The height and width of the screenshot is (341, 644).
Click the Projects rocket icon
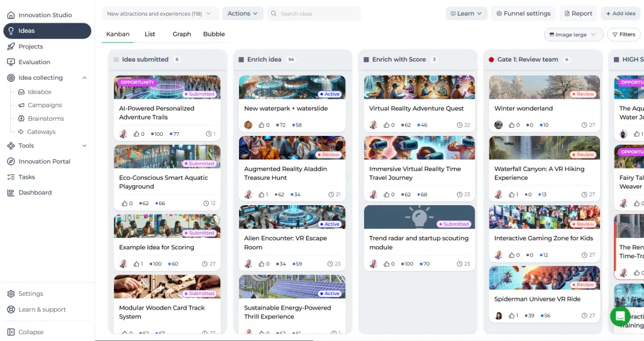coord(11,47)
